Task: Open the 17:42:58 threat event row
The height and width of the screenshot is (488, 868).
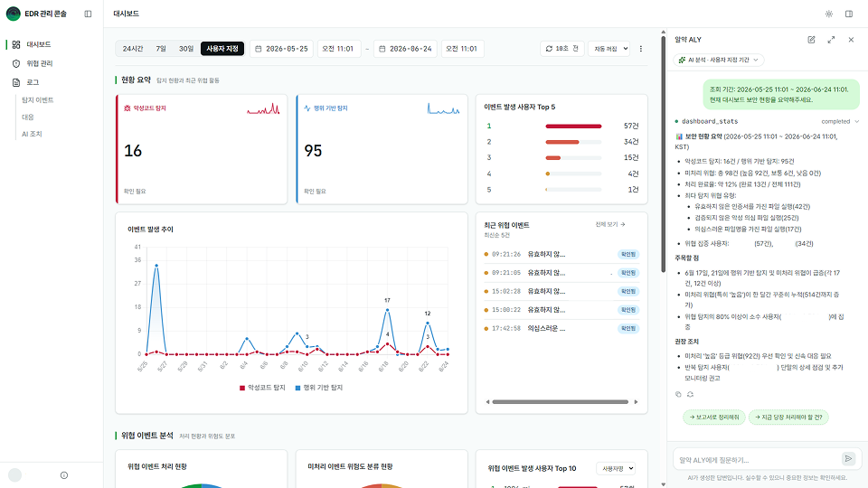Action: click(561, 328)
